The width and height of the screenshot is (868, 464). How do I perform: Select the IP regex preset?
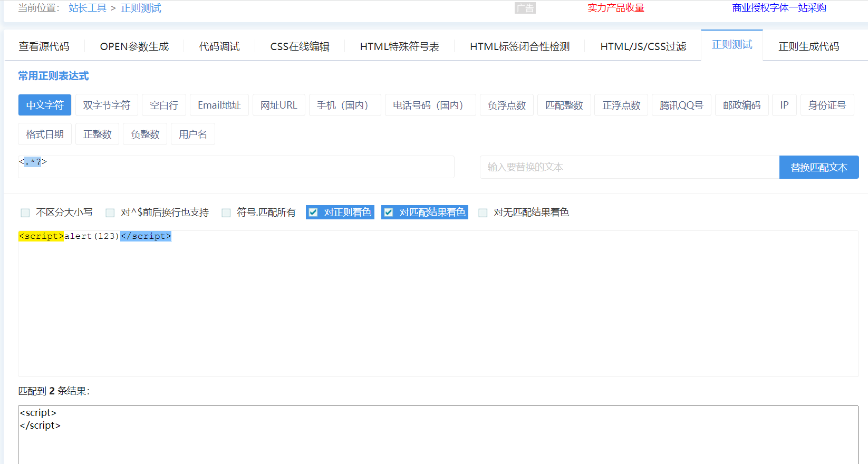coord(785,105)
